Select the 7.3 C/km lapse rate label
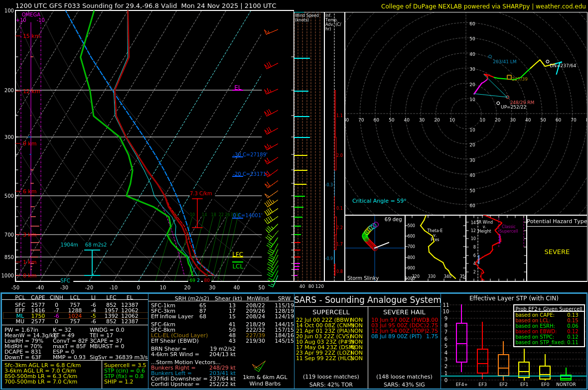The image size is (588, 390). point(201,193)
